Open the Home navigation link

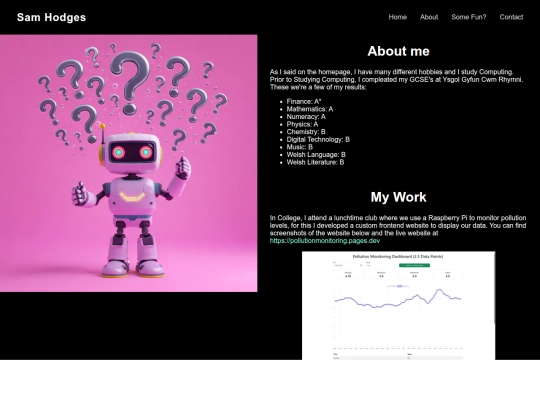397,17
